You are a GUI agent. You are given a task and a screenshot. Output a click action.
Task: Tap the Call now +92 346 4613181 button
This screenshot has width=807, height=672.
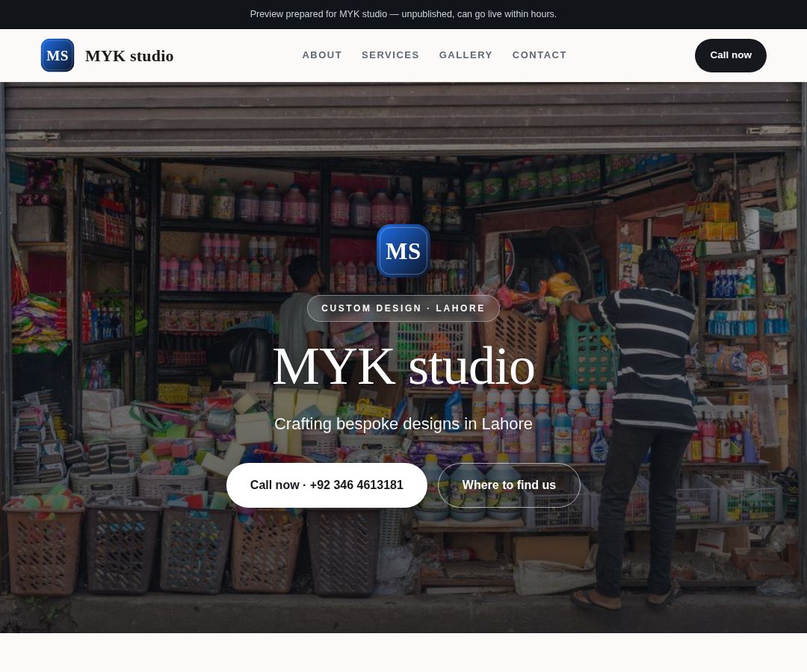coord(327,485)
